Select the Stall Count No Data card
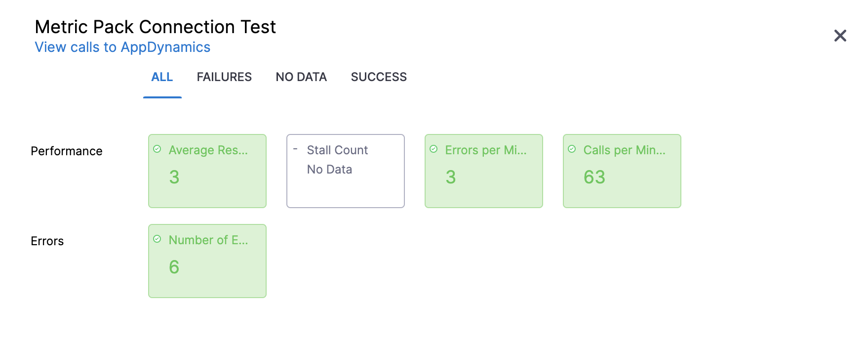The width and height of the screenshot is (868, 351). [346, 171]
